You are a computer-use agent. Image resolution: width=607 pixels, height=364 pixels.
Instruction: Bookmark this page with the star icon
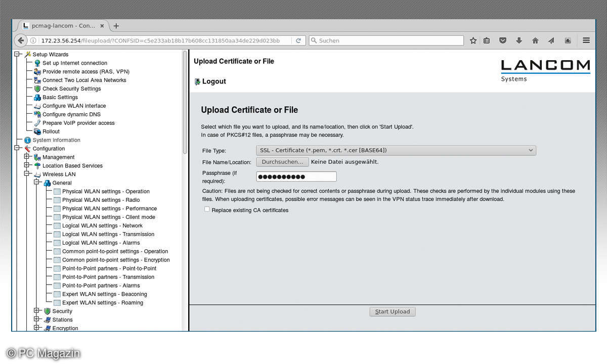click(473, 40)
